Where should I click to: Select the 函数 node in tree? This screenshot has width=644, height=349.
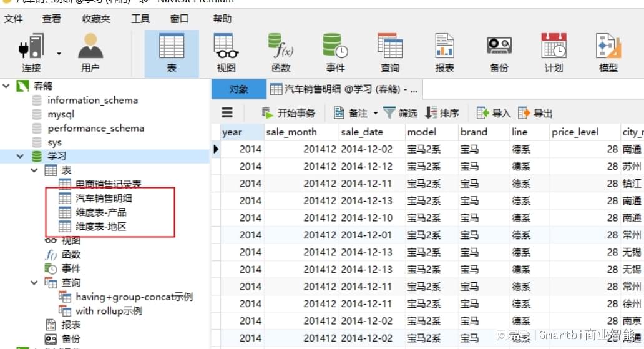click(71, 255)
